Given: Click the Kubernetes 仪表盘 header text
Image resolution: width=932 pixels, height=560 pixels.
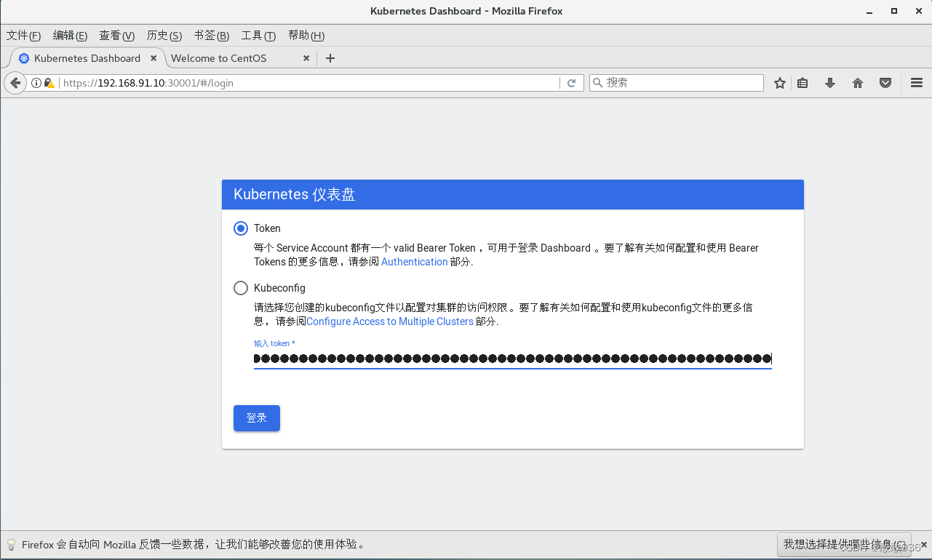Looking at the screenshot, I should coord(295,194).
